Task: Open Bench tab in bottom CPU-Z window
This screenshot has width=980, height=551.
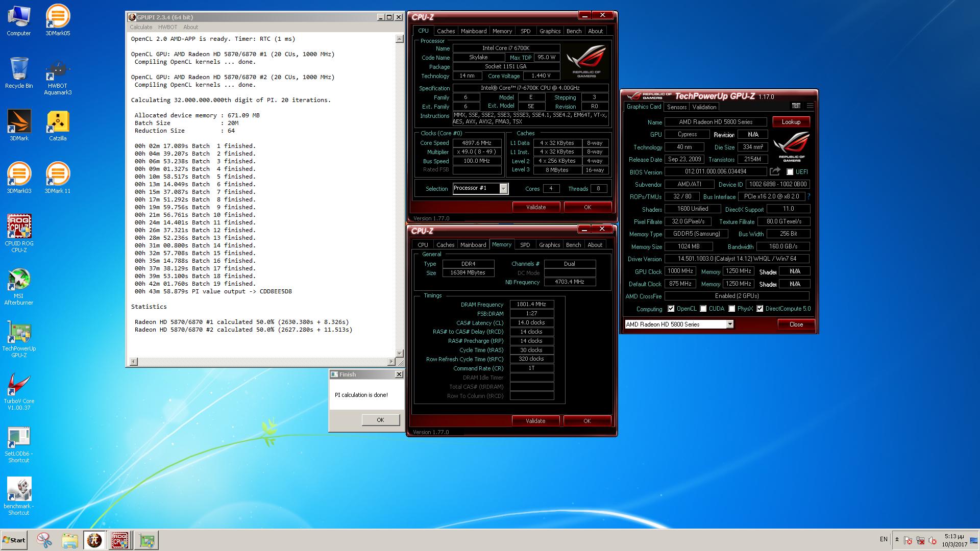Action: coord(573,245)
